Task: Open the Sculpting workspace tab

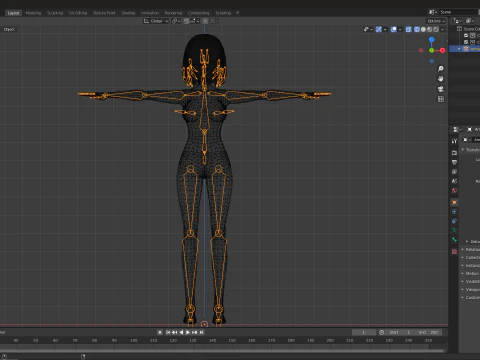Action: (x=55, y=13)
